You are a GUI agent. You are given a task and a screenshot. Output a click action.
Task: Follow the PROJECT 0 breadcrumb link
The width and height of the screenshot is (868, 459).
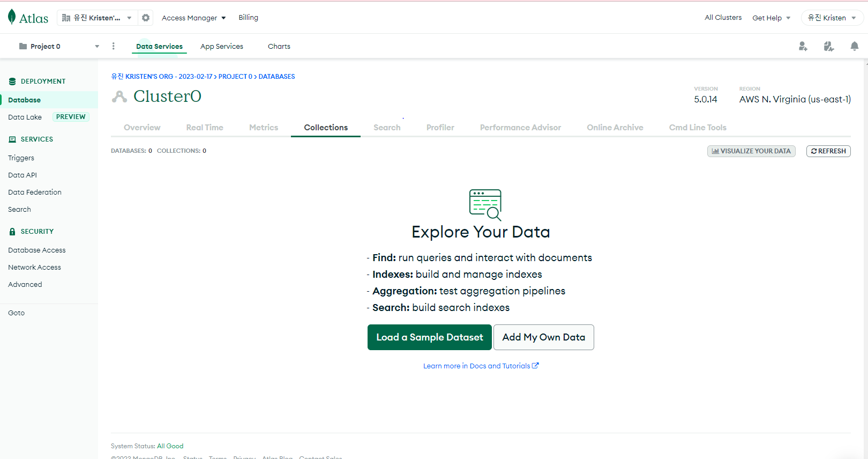(235, 77)
